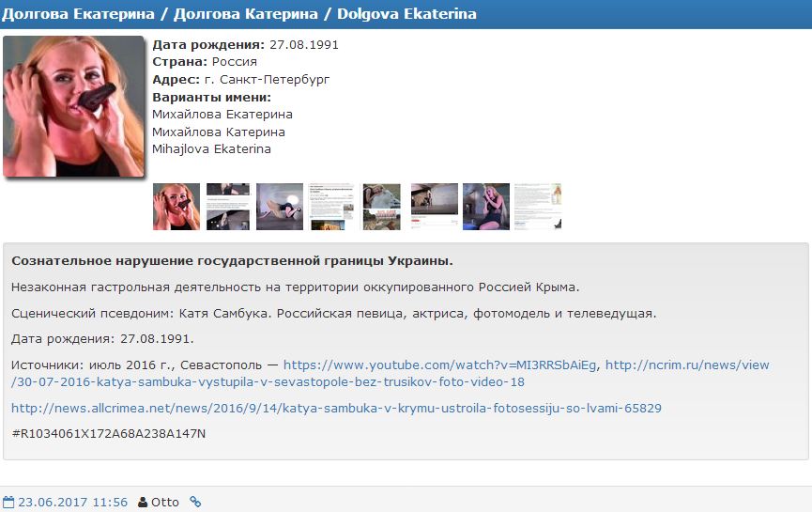The image size is (812, 512).
Task: Open the seventh thumbnail of seated woman
Action: (486, 207)
